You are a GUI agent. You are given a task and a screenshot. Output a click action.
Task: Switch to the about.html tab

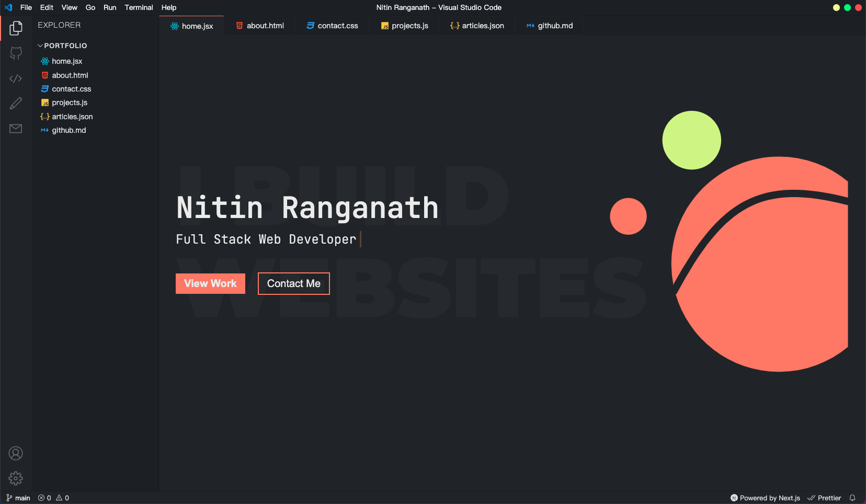click(x=260, y=26)
